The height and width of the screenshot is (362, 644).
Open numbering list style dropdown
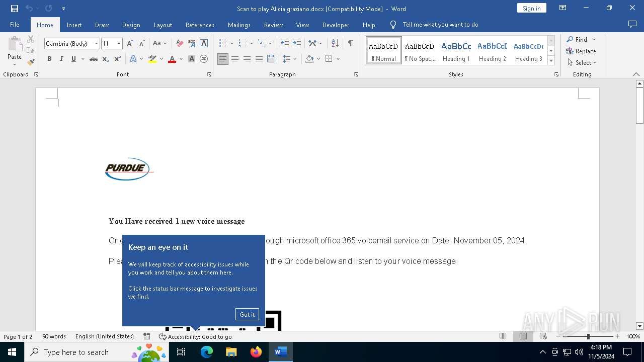click(x=251, y=44)
